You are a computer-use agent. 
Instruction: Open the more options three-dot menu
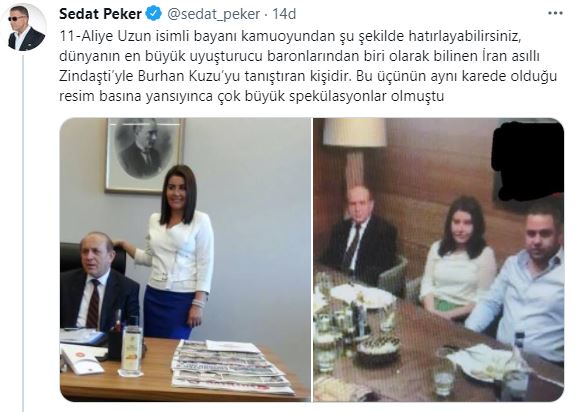(555, 13)
